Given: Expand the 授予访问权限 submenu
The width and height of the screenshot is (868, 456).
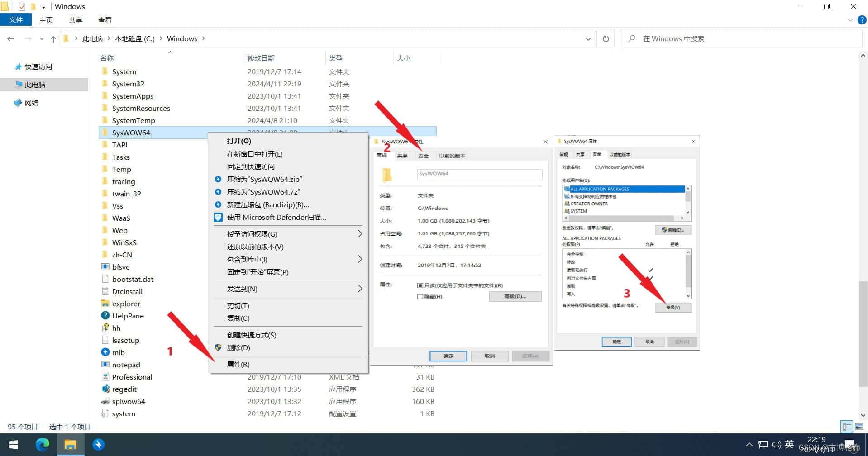Looking at the screenshot, I should pyautogui.click(x=360, y=234).
